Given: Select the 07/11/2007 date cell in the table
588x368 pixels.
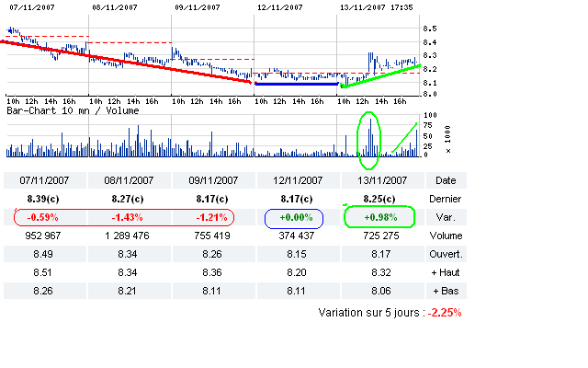Looking at the screenshot, I should click(44, 180).
